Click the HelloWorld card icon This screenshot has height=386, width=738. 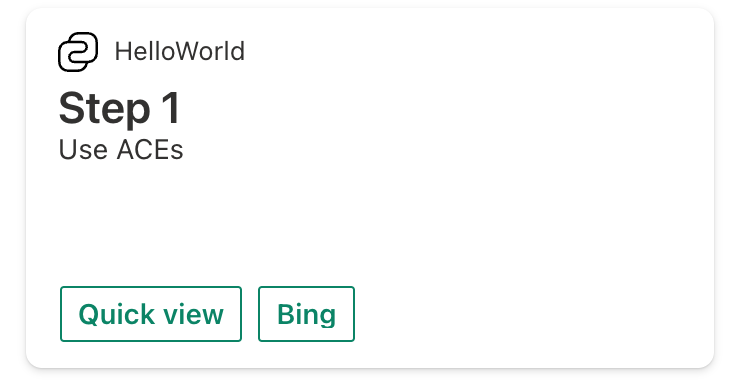tap(78, 52)
